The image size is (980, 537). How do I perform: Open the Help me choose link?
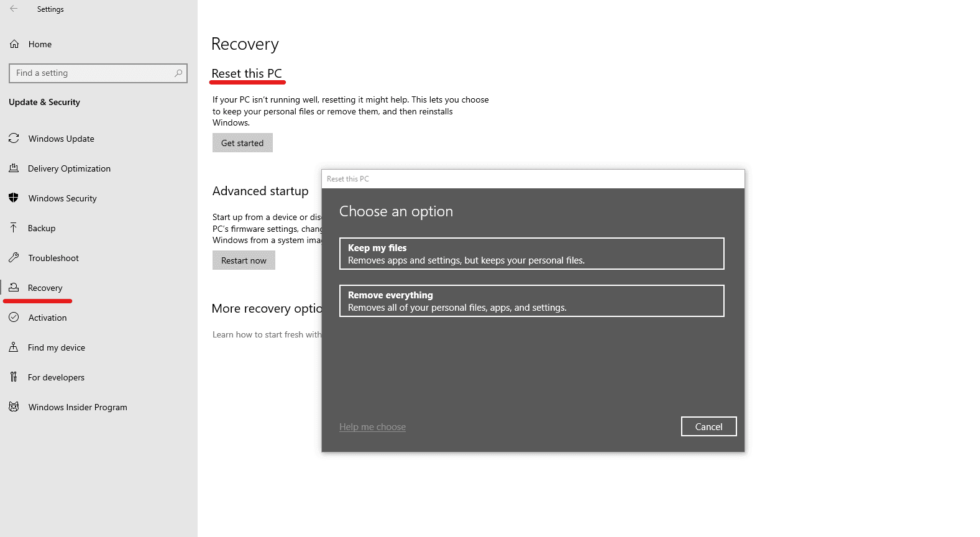pos(372,427)
